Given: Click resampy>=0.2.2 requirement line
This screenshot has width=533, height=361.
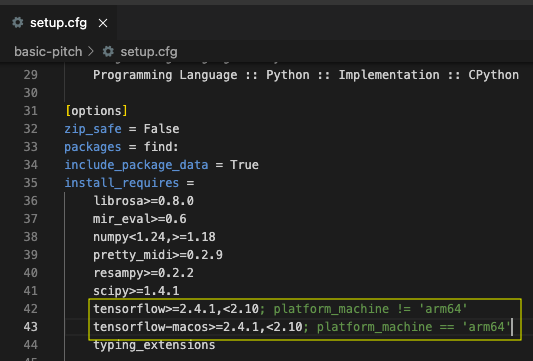Looking at the screenshot, I should tap(143, 273).
